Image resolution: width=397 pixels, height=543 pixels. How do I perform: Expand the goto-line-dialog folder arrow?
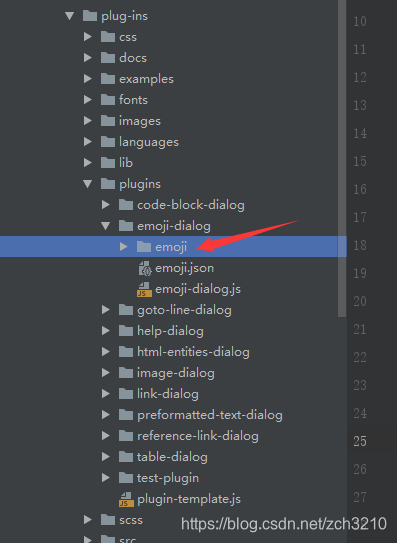point(106,310)
